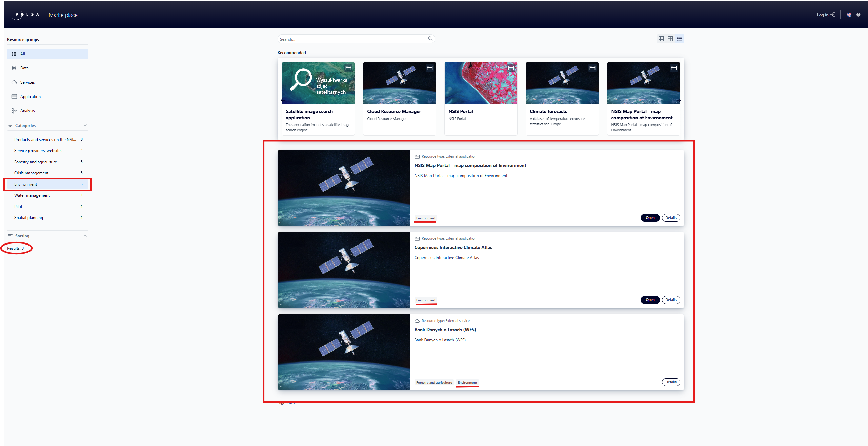The image size is (868, 446).
Task: Open Copernicus Climate Atlas result thumbnail
Action: (x=344, y=270)
